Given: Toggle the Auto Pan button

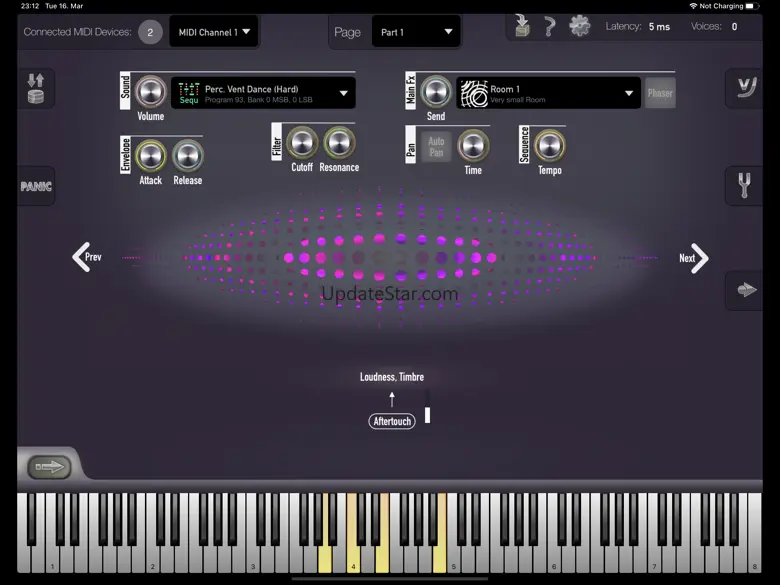Looking at the screenshot, I should (436, 147).
